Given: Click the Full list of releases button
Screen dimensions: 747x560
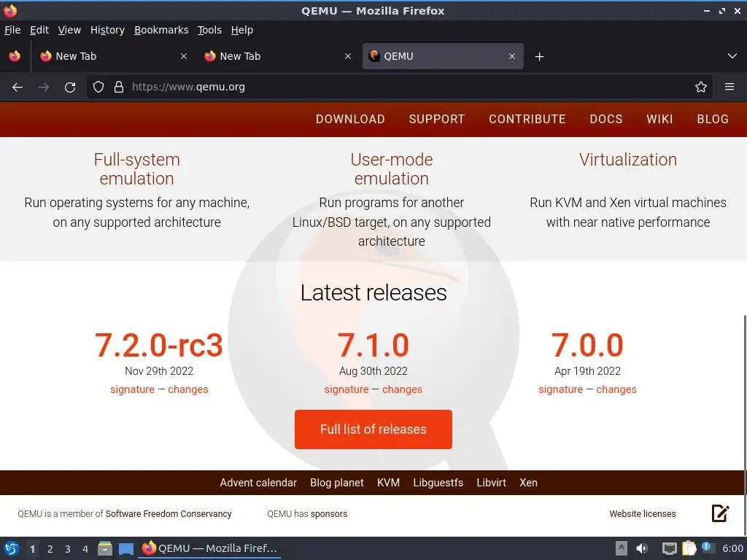Looking at the screenshot, I should 373,429.
